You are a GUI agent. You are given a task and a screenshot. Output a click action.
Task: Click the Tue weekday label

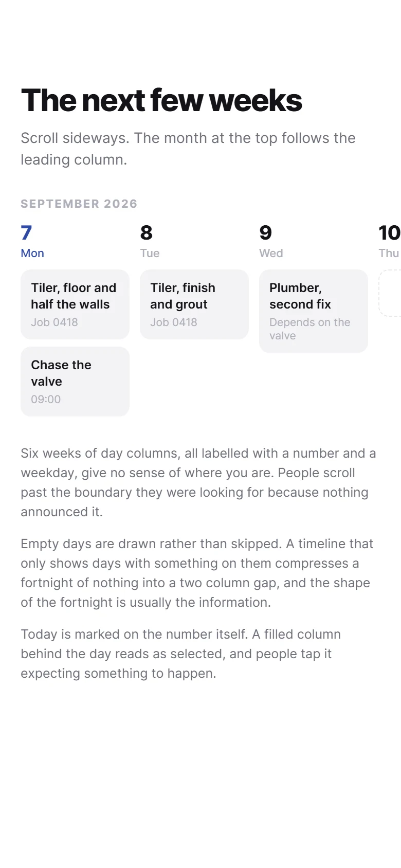(150, 253)
